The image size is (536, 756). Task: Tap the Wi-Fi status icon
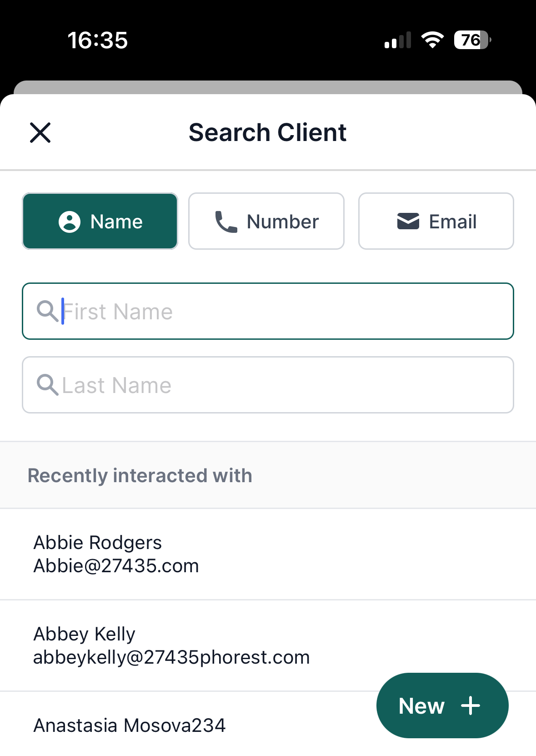tap(433, 40)
